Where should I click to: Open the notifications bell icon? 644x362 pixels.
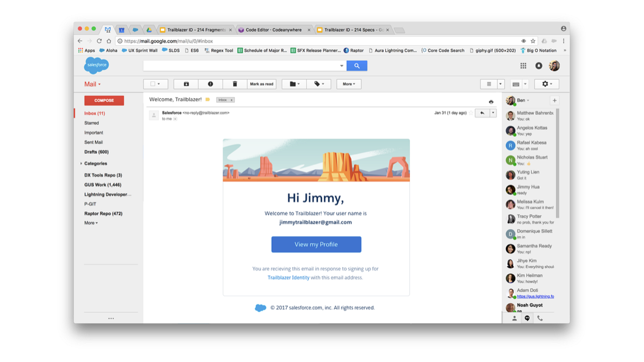539,66
